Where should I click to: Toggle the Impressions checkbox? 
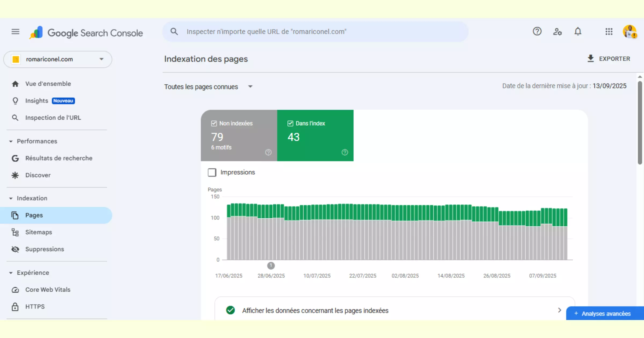tap(212, 172)
